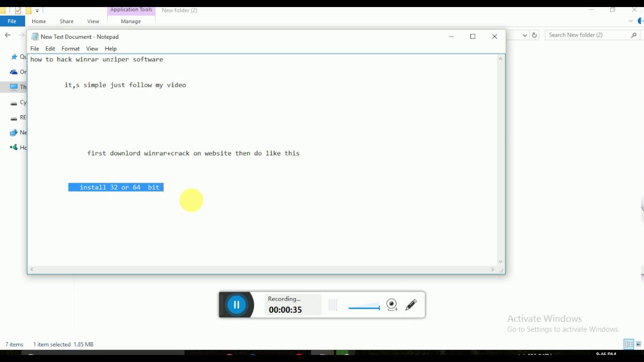This screenshot has width=644, height=362.
Task: Restore down the Explorer window
Action: (613, 10)
